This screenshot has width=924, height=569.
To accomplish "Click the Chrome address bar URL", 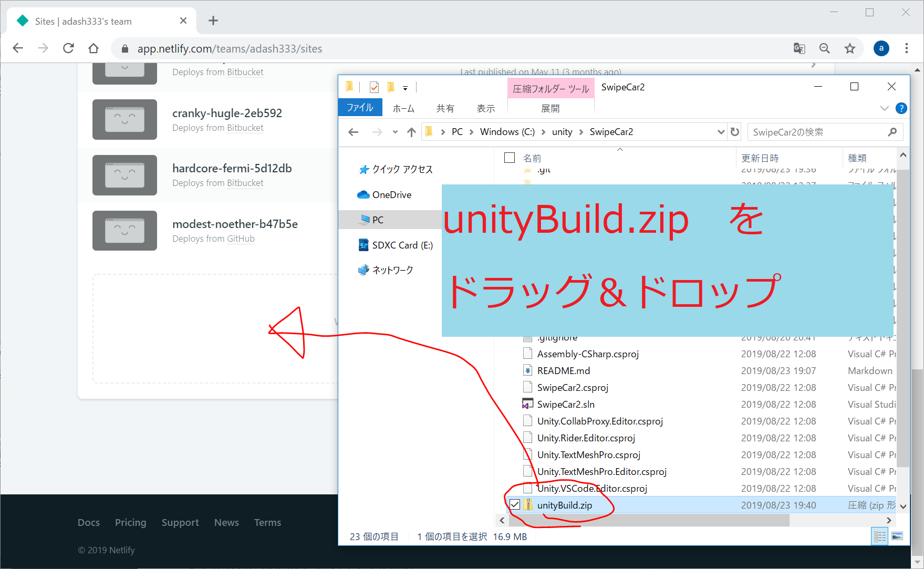I will coord(230,48).
